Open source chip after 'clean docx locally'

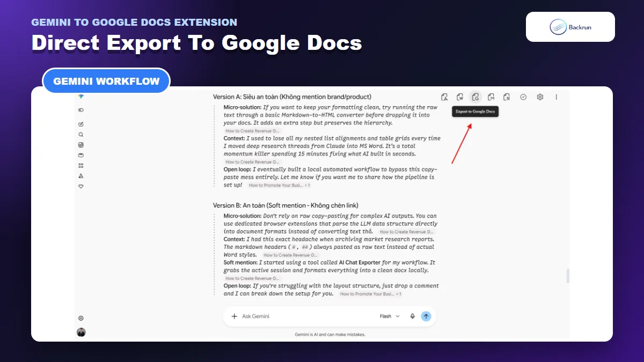pos(253,278)
